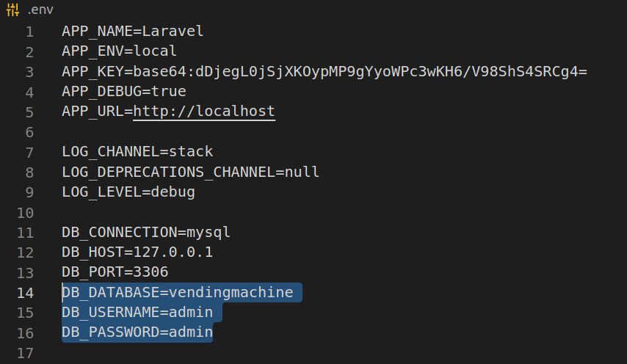
Task: Click the highlighted DB_DATABASE=vendingmachine text
Action: click(177, 293)
